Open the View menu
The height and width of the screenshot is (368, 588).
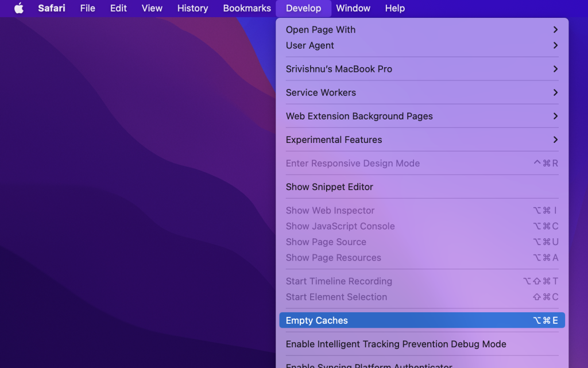[x=152, y=8]
